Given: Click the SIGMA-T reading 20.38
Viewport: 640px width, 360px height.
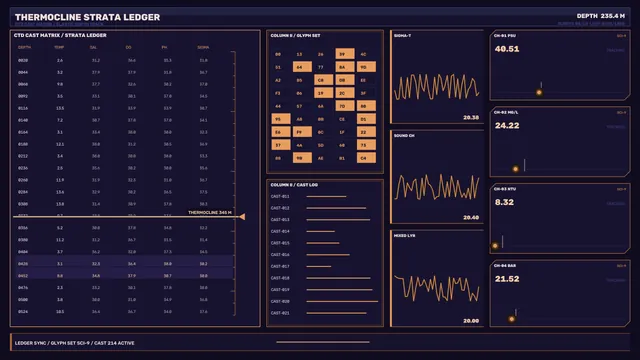Looking at the screenshot, I should [471, 118].
